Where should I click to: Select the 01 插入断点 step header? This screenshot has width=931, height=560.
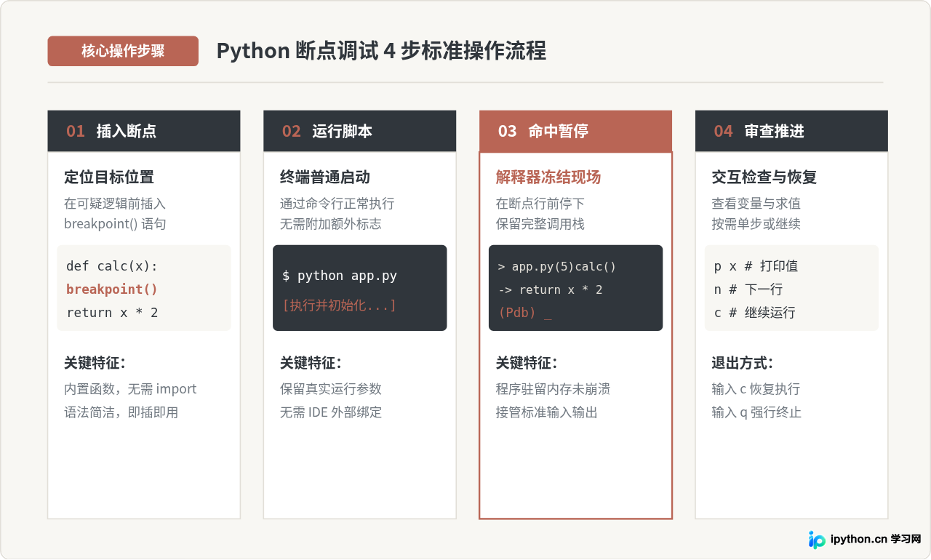144,131
